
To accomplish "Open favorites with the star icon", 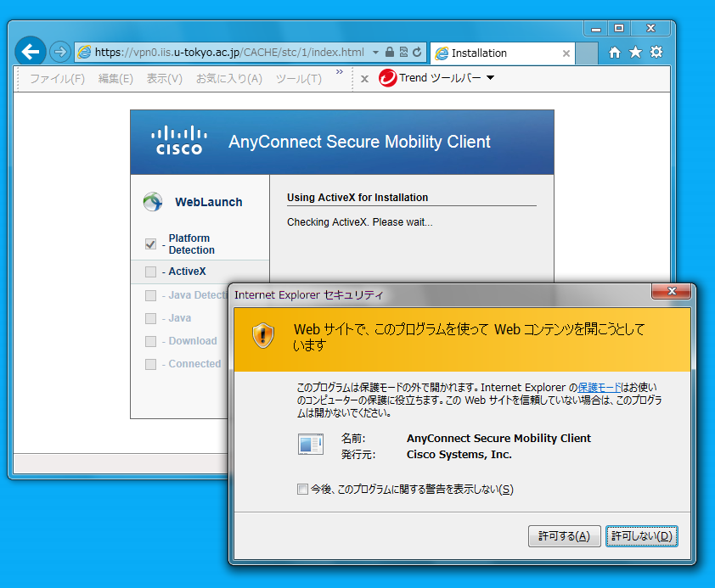I will 635,53.
